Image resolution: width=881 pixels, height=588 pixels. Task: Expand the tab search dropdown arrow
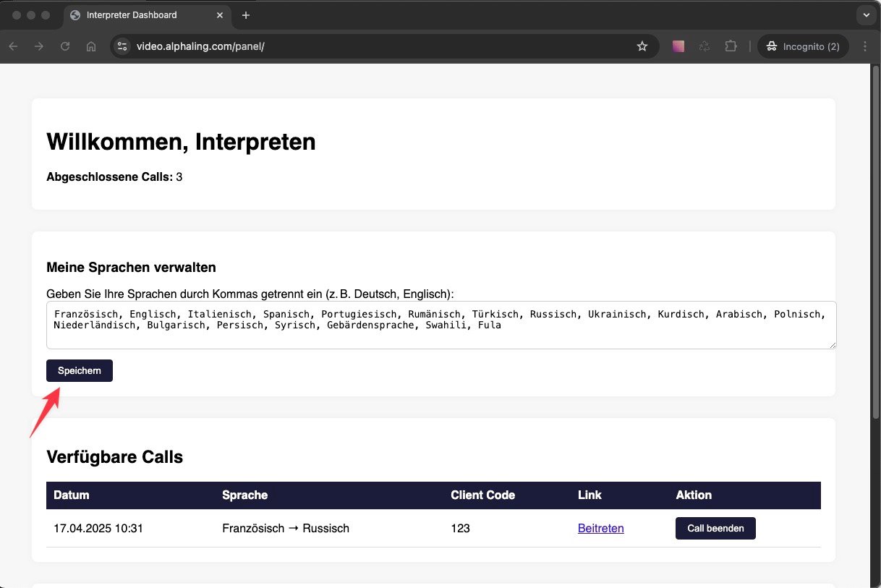(865, 15)
